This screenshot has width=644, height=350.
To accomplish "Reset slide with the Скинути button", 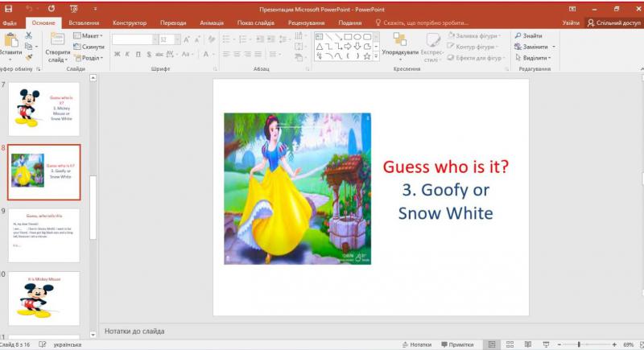I will click(x=89, y=47).
